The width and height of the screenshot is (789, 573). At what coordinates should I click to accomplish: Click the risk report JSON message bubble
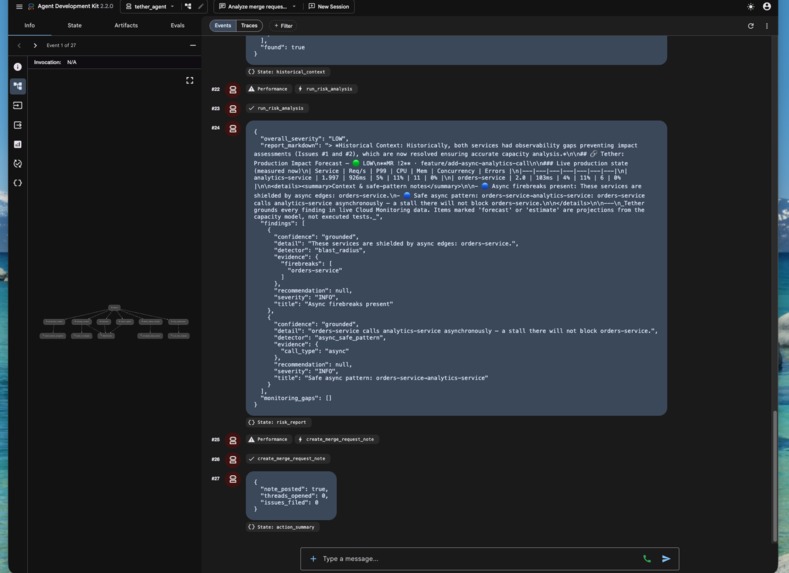point(456,268)
